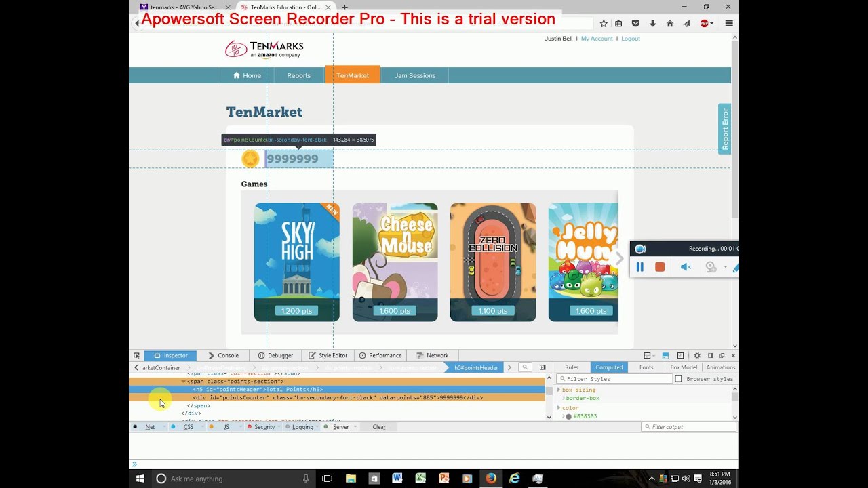
Task: Click the Filter output input field
Action: pyautogui.click(x=688, y=427)
